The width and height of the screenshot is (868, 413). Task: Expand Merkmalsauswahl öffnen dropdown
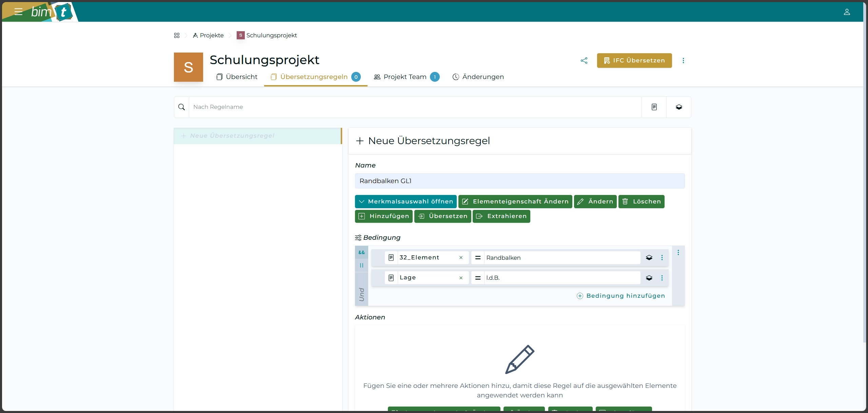pos(406,201)
